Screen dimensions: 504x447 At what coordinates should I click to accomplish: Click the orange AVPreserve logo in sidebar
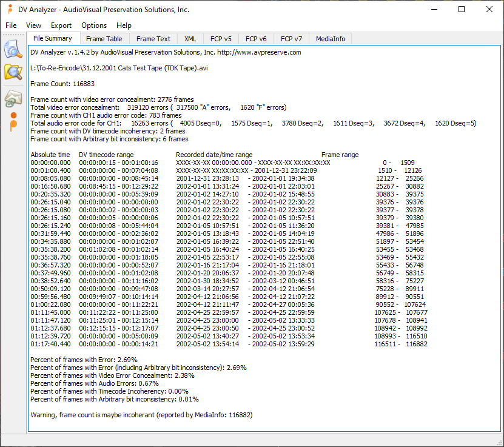[13, 121]
